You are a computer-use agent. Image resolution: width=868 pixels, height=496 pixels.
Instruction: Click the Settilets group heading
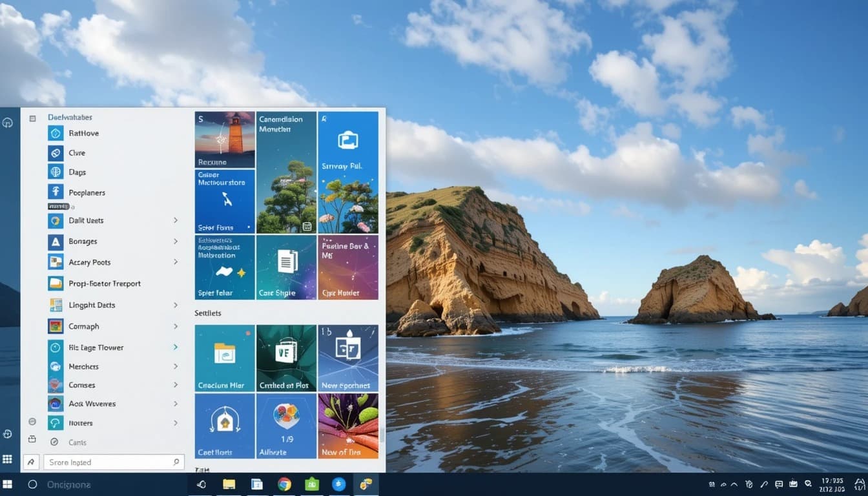pos(208,313)
